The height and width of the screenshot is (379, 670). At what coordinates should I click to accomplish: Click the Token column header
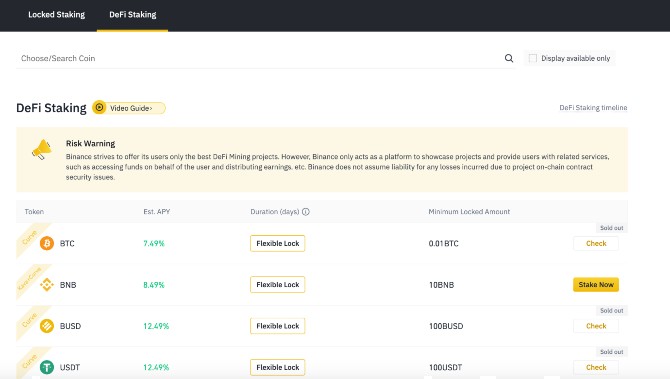pos(34,212)
